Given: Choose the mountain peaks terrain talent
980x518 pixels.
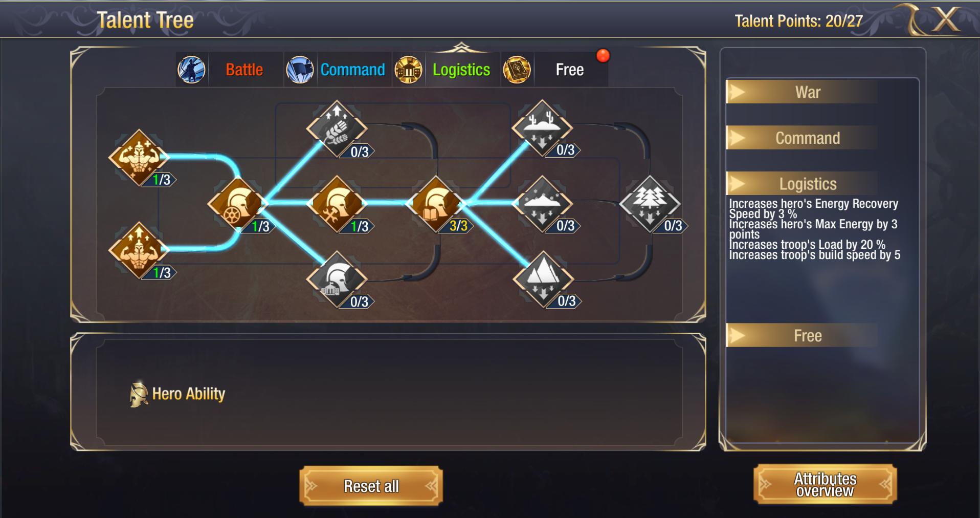Looking at the screenshot, I should click(543, 279).
